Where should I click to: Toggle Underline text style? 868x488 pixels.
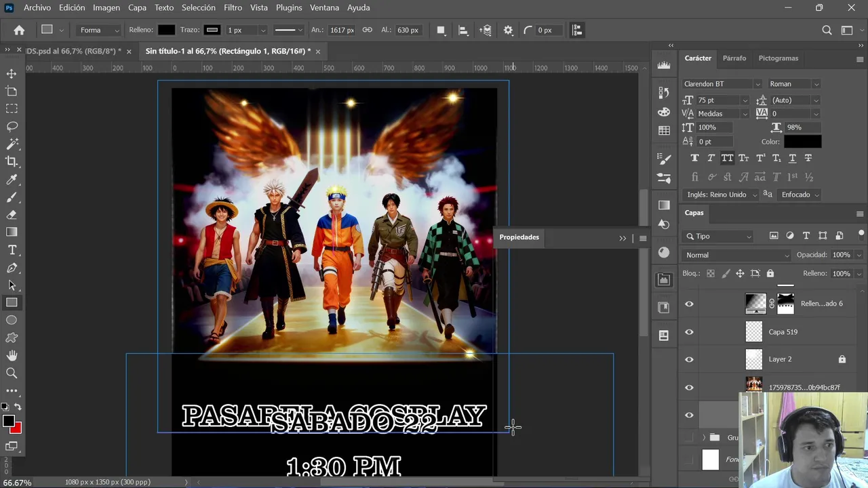coord(792,158)
